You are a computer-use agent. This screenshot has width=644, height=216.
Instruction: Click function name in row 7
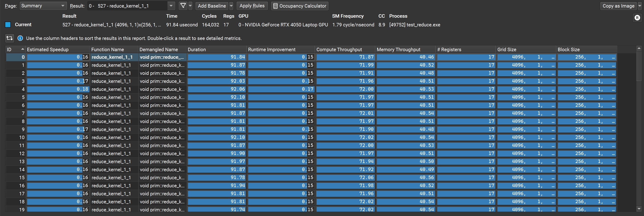point(114,113)
